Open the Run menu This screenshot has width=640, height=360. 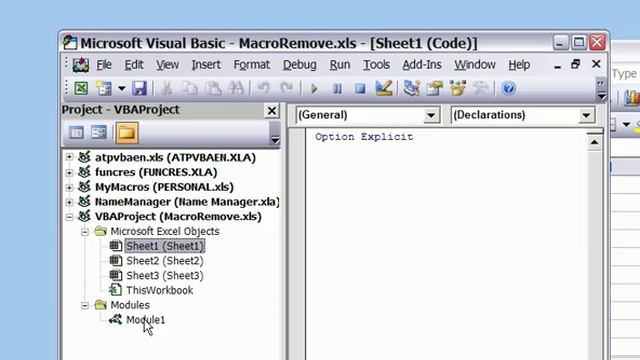[340, 64]
